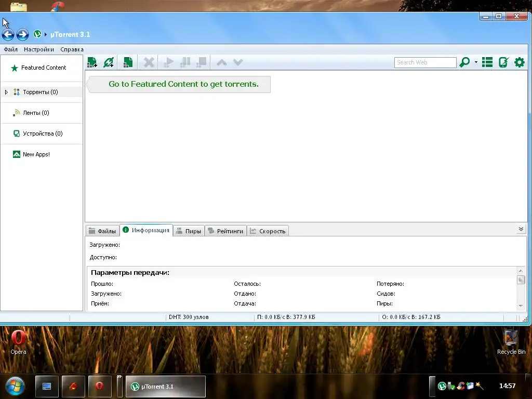532x399 pixels.
Task: Click the µTorrent 3.1 taskbar button
Action: pos(166,387)
